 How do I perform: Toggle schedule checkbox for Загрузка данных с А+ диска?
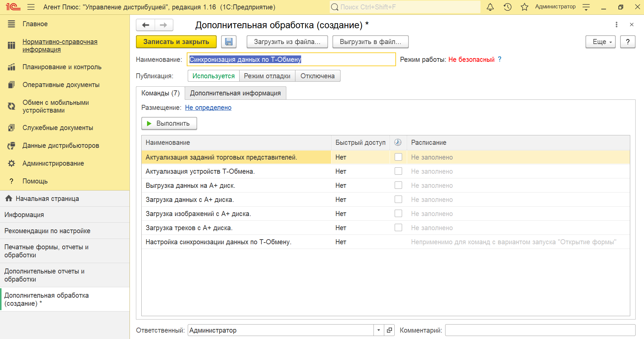(398, 199)
